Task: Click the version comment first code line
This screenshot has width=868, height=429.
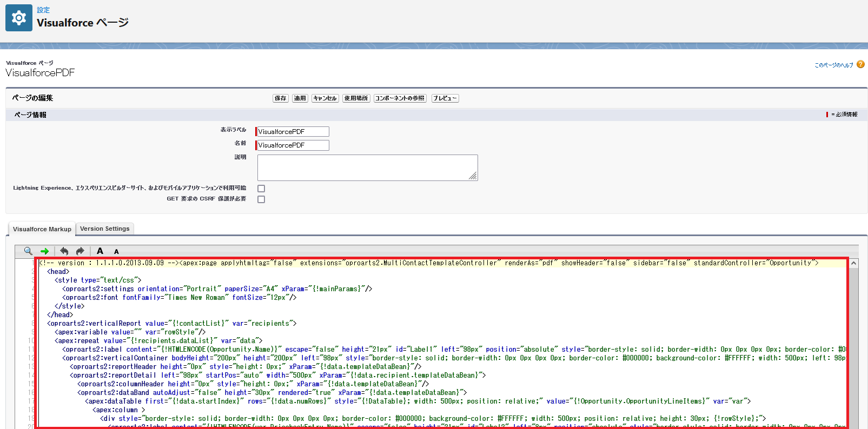Action: click(429, 263)
